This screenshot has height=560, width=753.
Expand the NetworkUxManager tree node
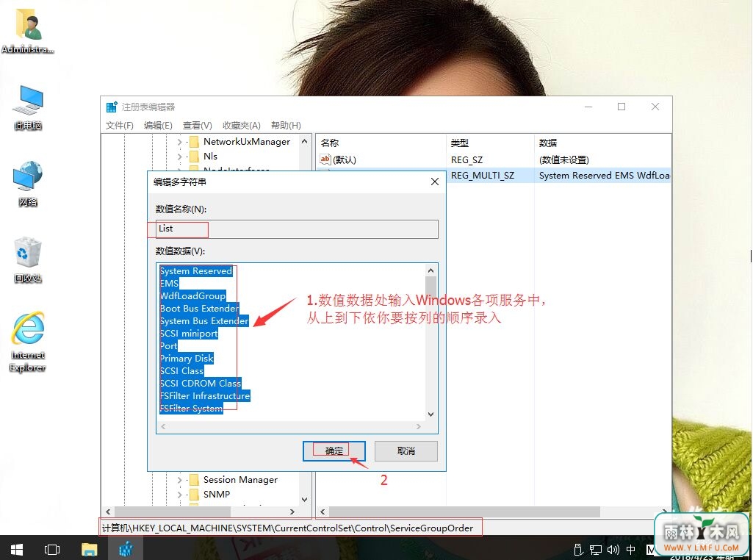coord(179,142)
